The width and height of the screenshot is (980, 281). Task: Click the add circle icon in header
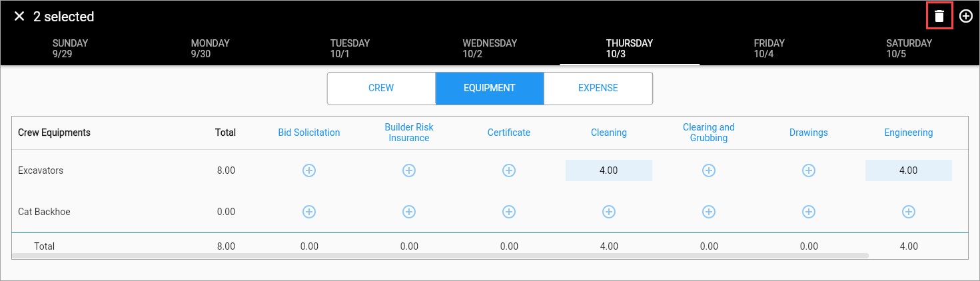click(x=966, y=16)
